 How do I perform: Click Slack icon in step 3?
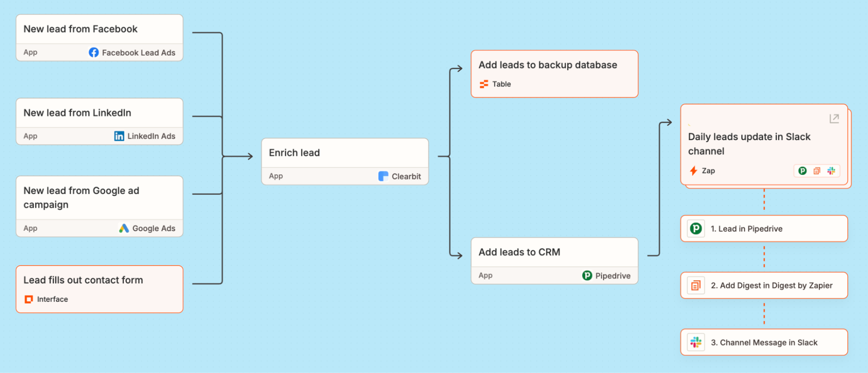696,342
